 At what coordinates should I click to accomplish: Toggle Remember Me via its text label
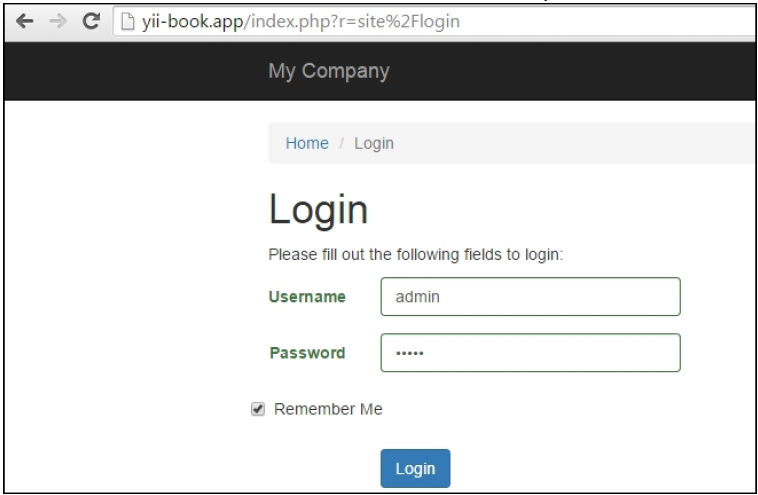(328, 409)
